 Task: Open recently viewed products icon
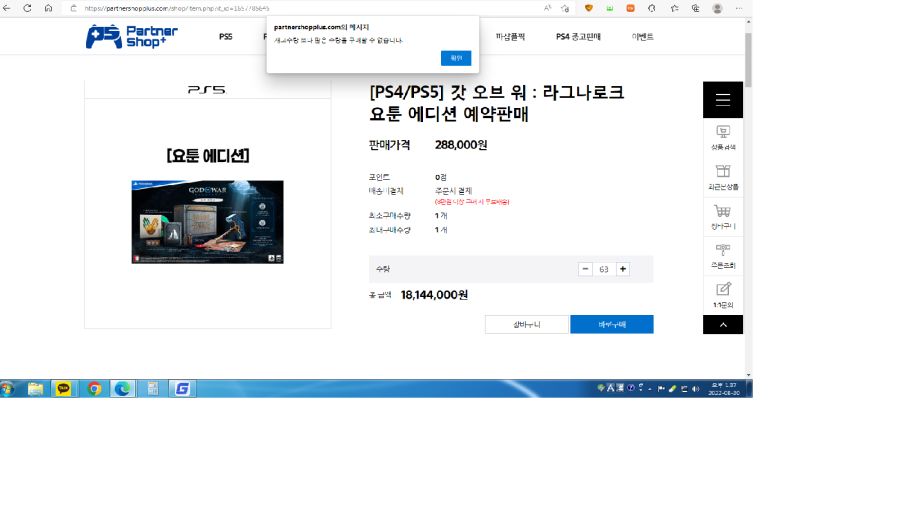point(723,177)
